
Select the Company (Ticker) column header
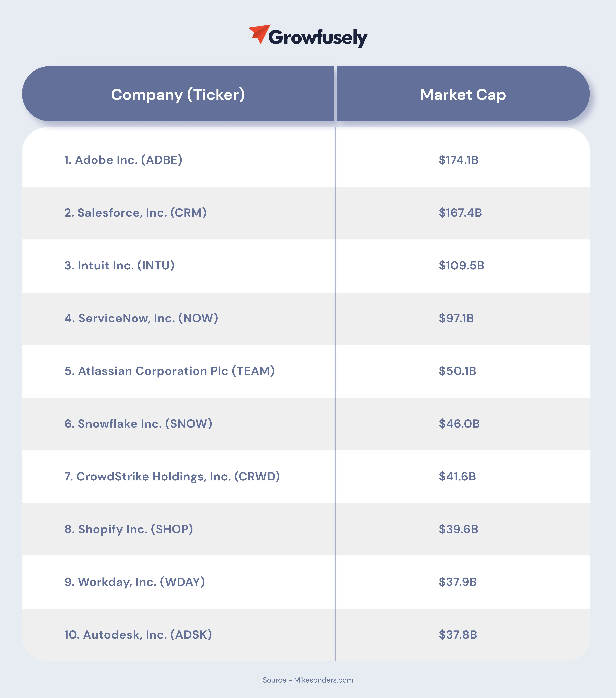(x=178, y=95)
